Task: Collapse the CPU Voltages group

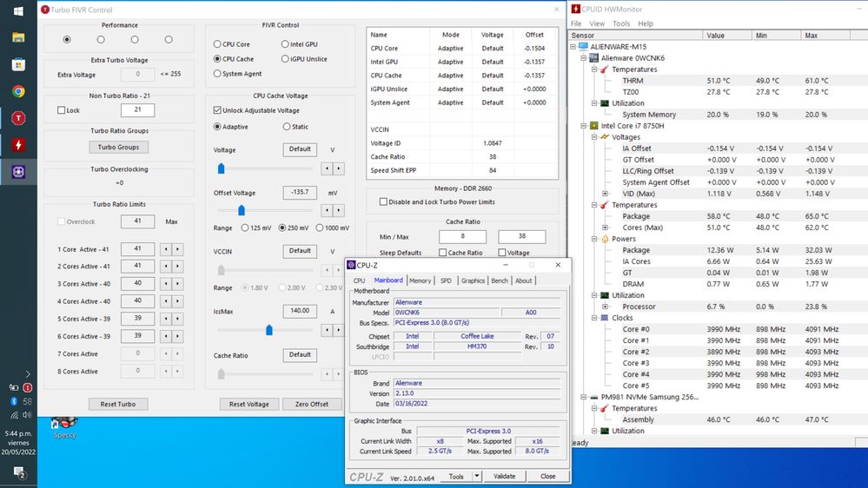Action: coord(594,137)
